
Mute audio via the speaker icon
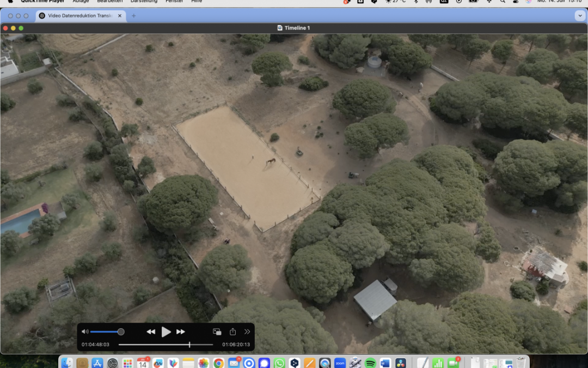pyautogui.click(x=85, y=331)
